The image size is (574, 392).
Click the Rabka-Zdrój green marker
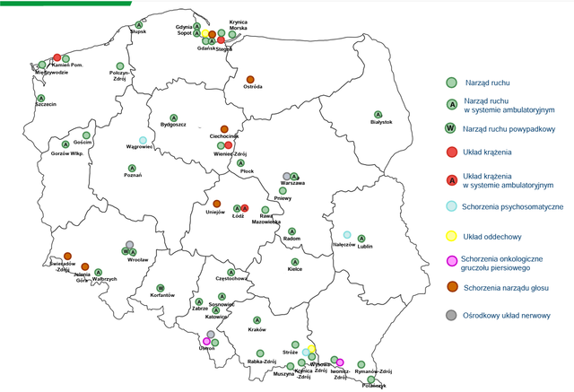point(260,353)
